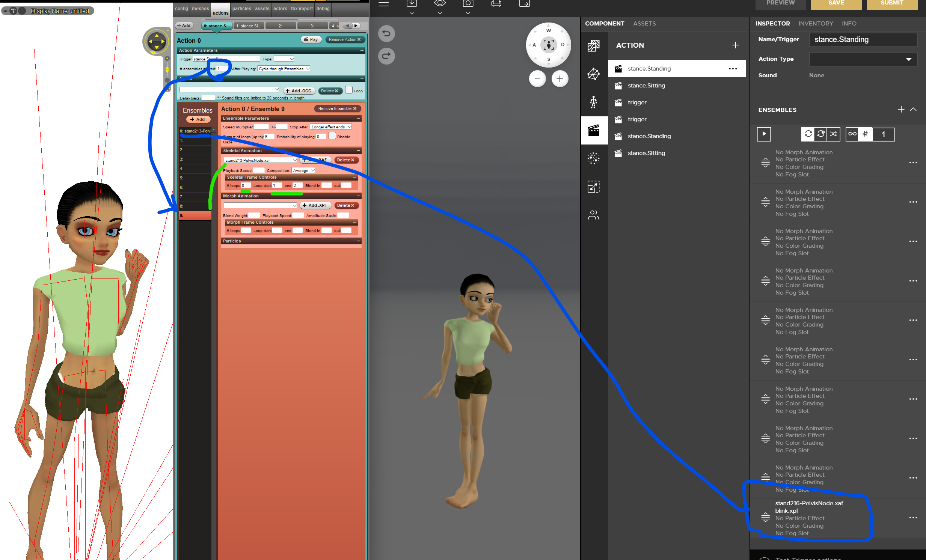The image size is (926, 560).
Task: Open the INVENTORY tab
Action: coord(816,23)
